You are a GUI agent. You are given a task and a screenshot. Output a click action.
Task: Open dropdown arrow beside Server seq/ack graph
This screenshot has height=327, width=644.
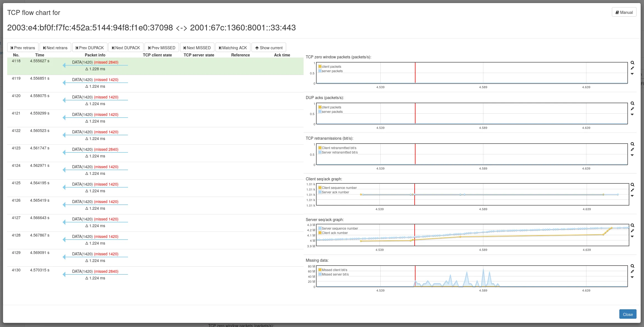tap(632, 237)
